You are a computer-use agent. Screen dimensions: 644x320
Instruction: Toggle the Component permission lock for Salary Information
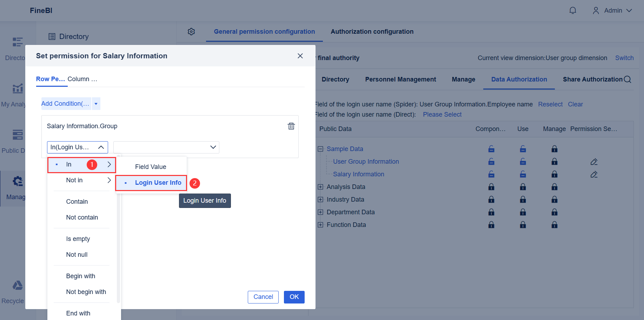491,174
